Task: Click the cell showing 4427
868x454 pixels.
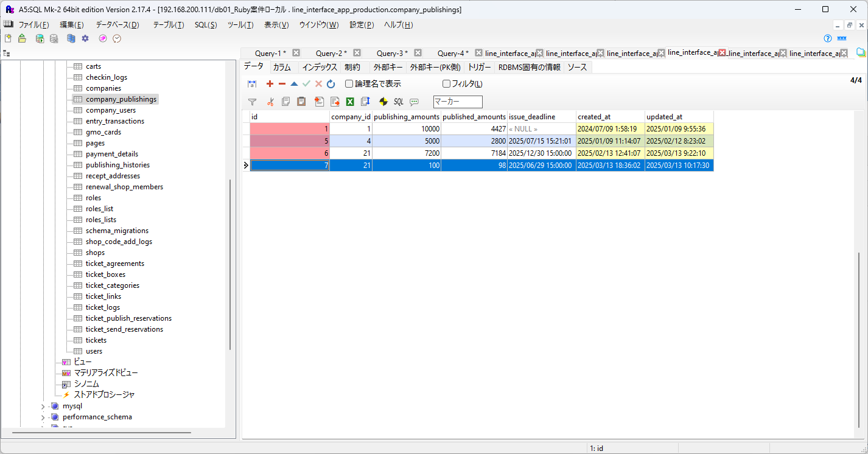Action: pos(474,129)
